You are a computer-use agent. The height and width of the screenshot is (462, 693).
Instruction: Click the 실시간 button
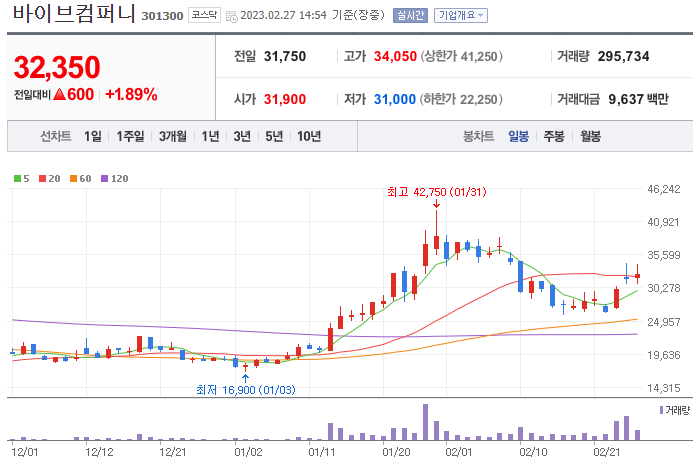pyautogui.click(x=410, y=15)
